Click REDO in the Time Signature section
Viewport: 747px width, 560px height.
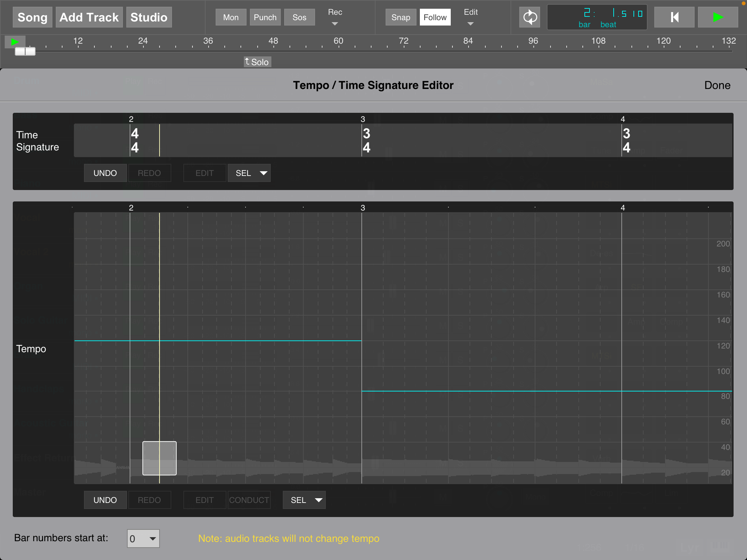[149, 173]
